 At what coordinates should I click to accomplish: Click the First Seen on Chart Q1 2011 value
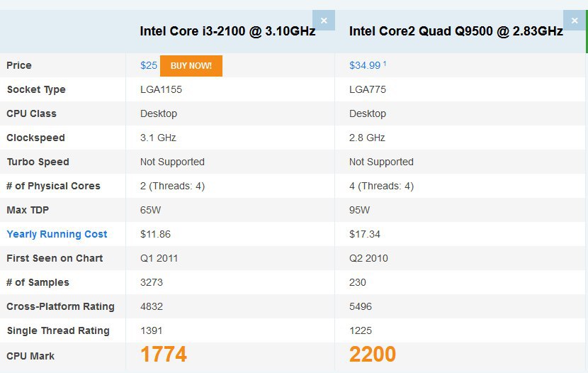159,258
